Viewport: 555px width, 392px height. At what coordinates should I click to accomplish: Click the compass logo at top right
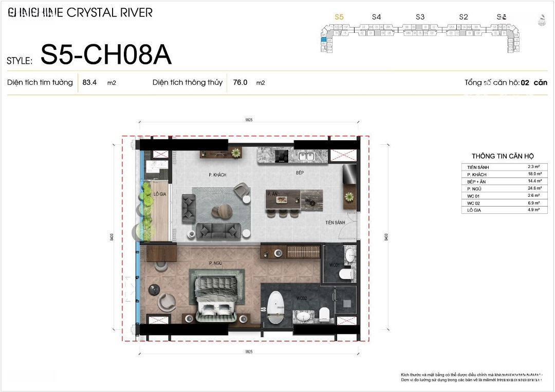click(x=541, y=20)
